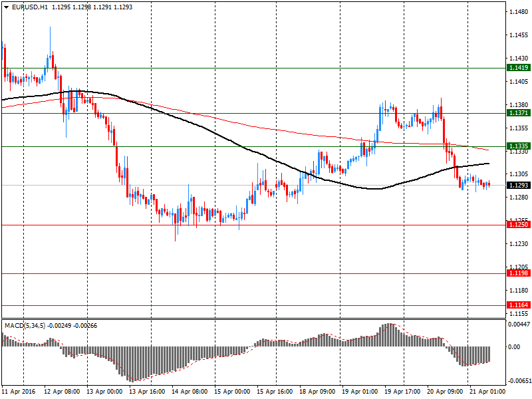This screenshot has width=532, height=399.
Task: Click the 18 Apr 09:00 time label
Action: 317,392
